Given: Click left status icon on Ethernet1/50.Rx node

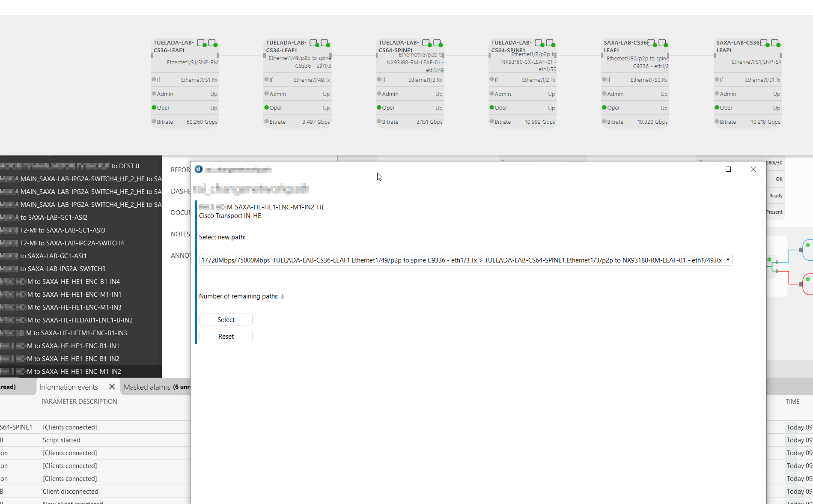Looking at the screenshot, I should [x=652, y=43].
